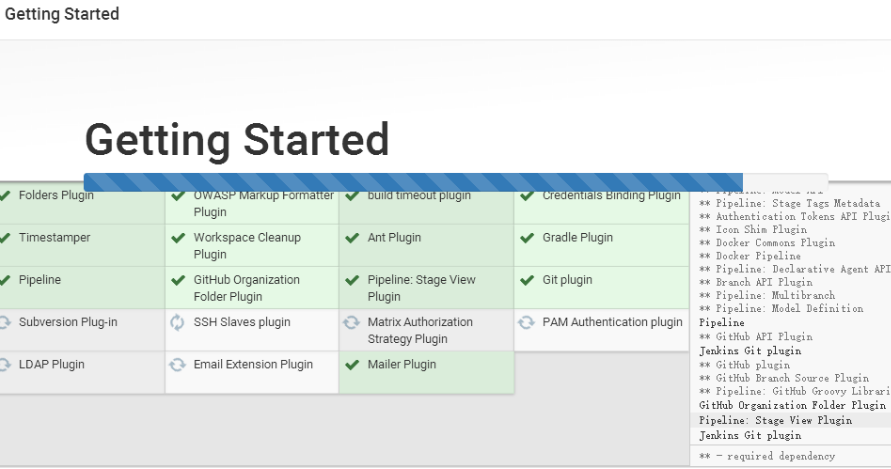Click the pending icon beside Subversion Plug-in
Viewport: 891px width, 469px height.
(x=5, y=322)
